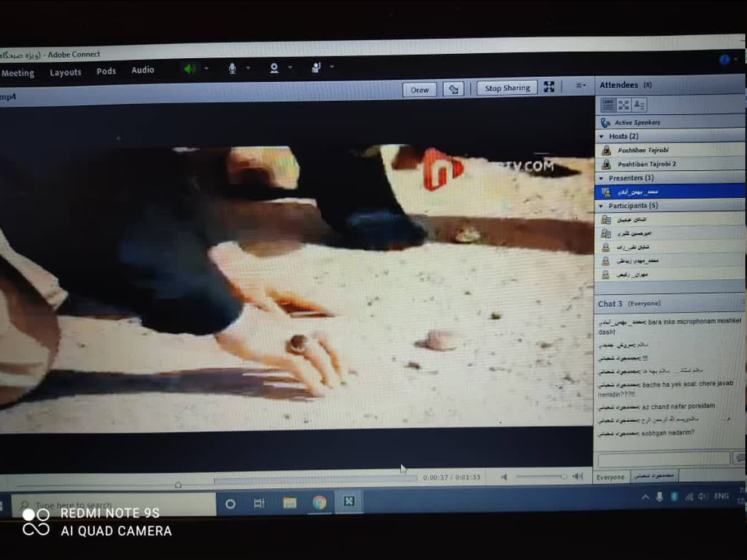Open microphone options dropdown arrow
Screen dimensions: 747x560
coord(248,68)
